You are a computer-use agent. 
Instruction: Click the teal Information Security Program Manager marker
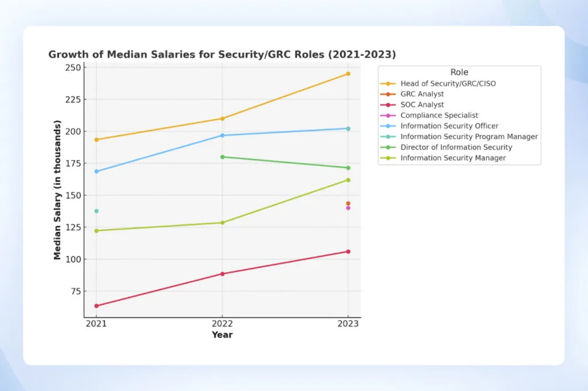388,136
